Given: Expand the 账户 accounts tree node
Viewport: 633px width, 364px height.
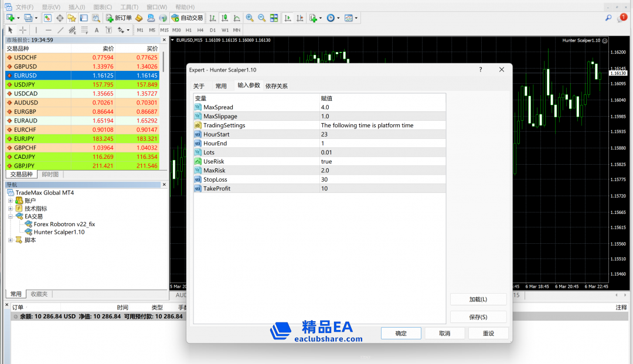Looking at the screenshot, I should [11, 201].
